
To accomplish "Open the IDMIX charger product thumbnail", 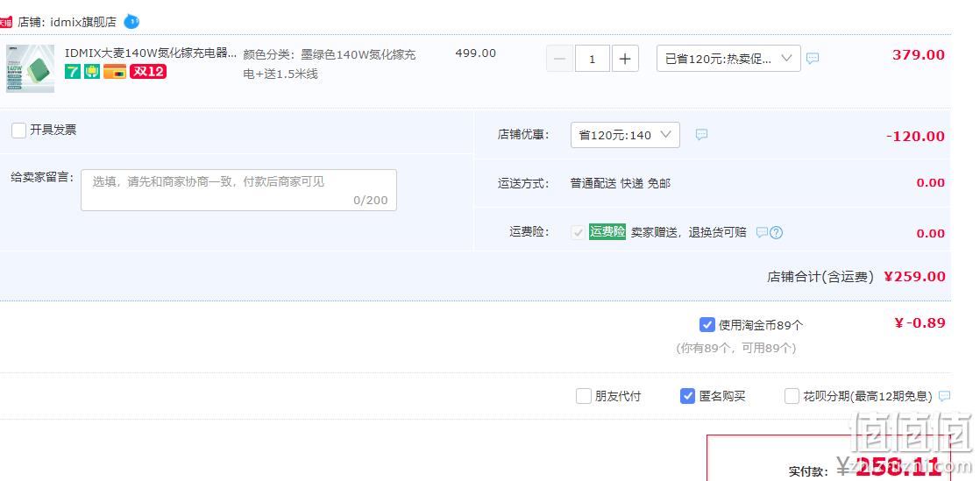I will (30, 68).
